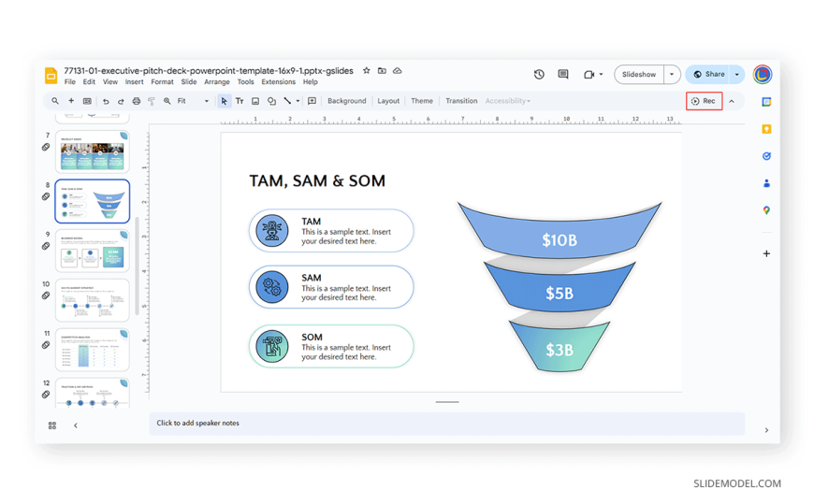The height and width of the screenshot is (504, 814).
Task: Select the Text box tool
Action: (x=240, y=101)
